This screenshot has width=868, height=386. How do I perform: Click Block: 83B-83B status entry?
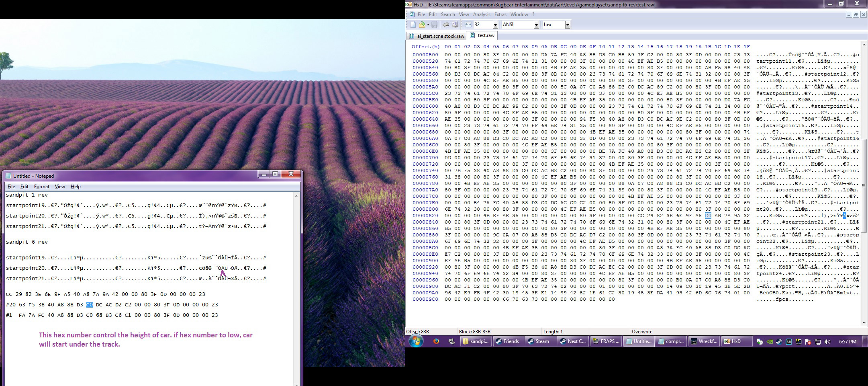pos(475,332)
